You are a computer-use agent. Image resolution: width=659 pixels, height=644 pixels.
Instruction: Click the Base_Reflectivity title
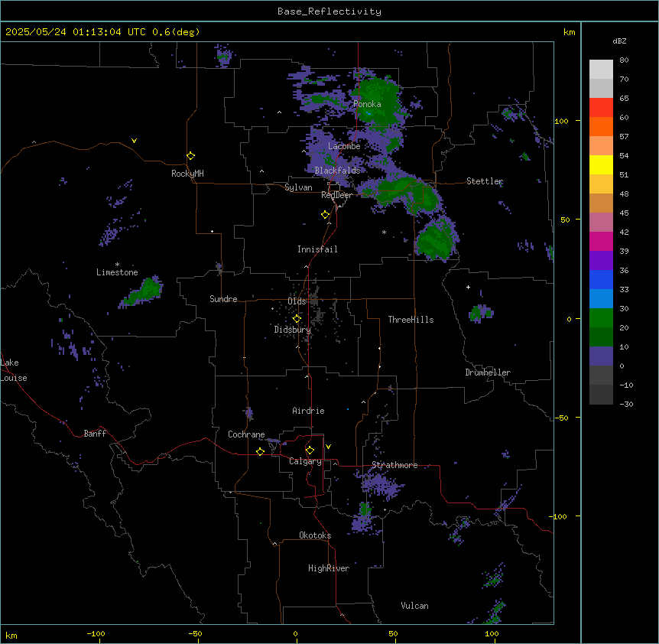click(329, 11)
